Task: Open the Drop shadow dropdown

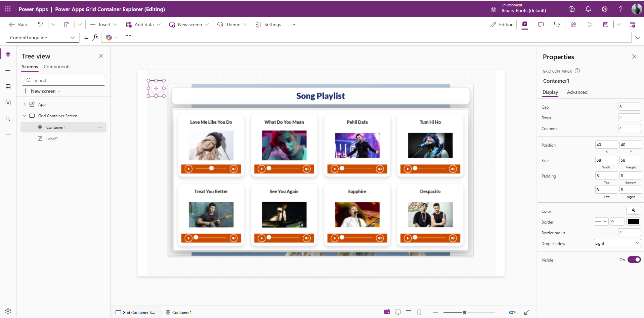Action: coord(617,243)
